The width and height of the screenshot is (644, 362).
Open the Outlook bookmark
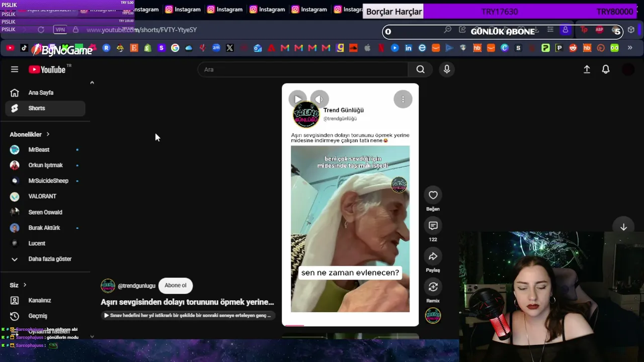258,48
